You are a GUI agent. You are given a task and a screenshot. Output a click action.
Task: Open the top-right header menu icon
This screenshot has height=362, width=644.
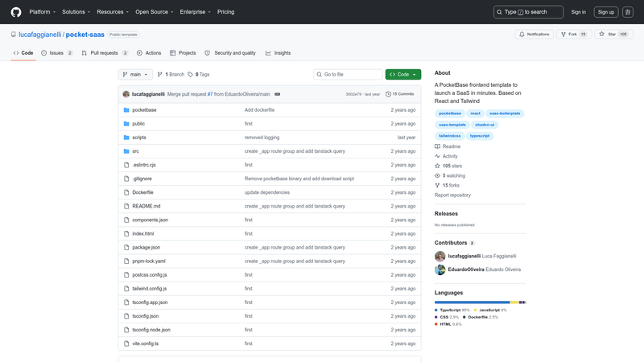(628, 12)
